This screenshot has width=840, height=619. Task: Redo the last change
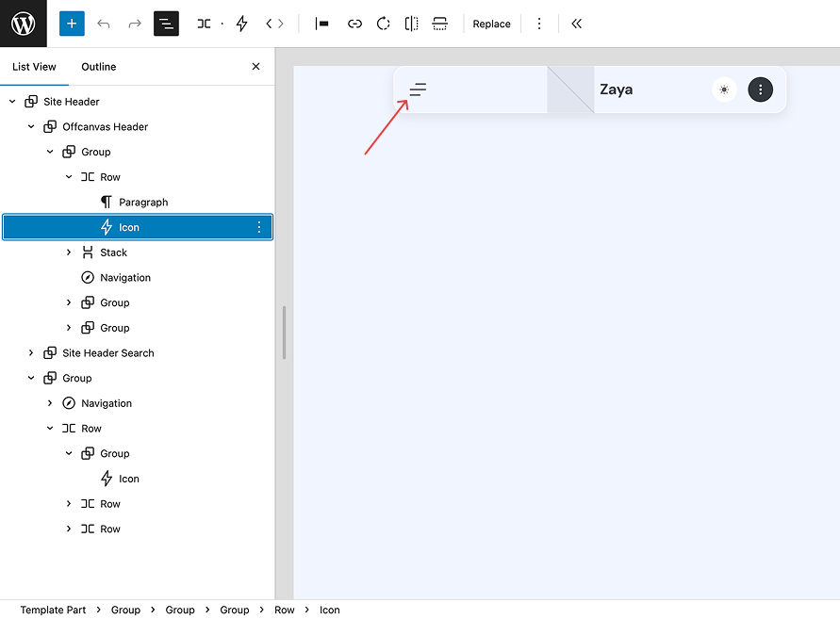(135, 24)
